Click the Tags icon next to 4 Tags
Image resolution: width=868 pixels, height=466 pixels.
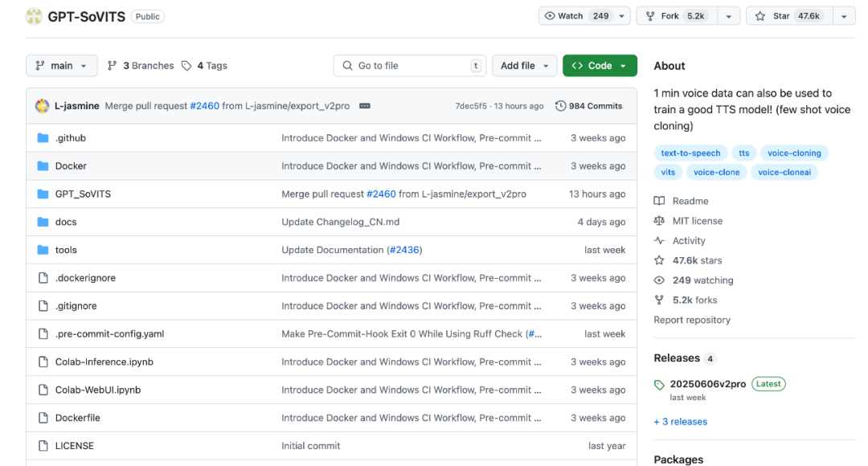click(186, 66)
